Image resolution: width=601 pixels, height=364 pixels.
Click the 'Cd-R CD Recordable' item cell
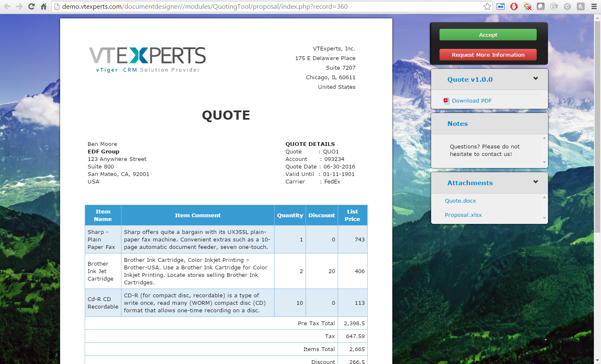click(x=103, y=303)
